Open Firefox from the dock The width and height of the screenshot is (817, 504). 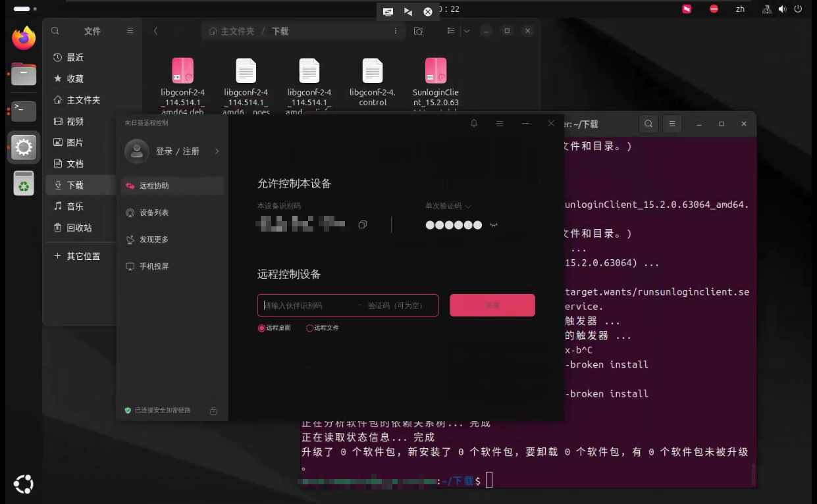click(24, 38)
